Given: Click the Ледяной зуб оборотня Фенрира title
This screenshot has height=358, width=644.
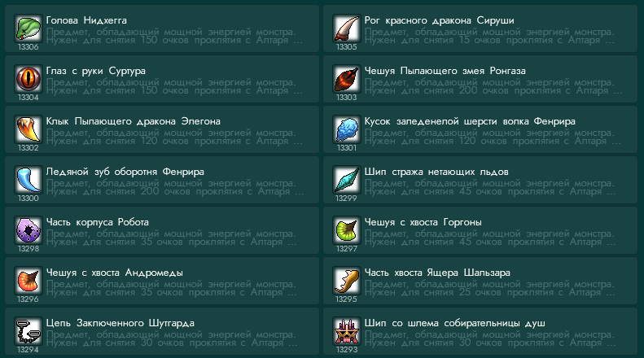Looking at the screenshot, I should (125, 172).
